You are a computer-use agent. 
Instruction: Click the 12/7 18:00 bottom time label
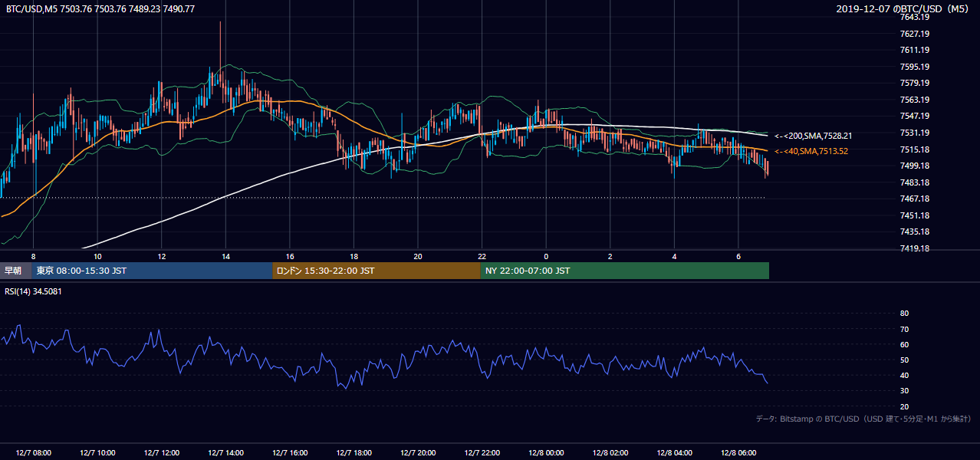(x=354, y=452)
